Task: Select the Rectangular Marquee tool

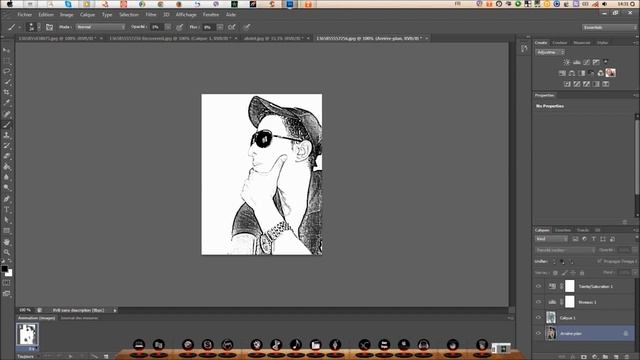Action: click(x=7, y=61)
